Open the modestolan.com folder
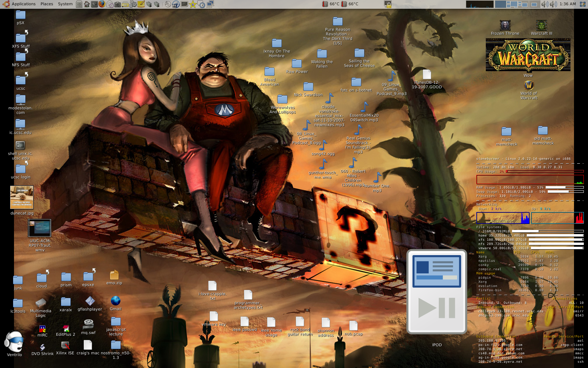Image resolution: width=588 pixels, height=368 pixels. pos(21,104)
